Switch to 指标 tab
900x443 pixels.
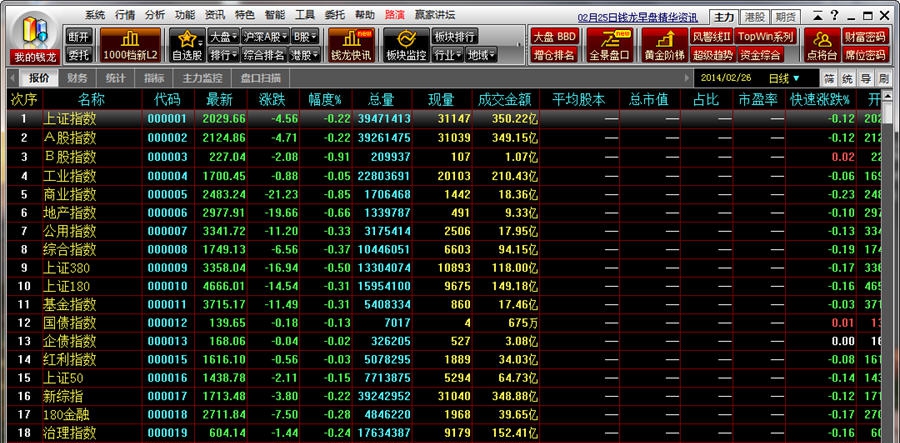pos(154,78)
